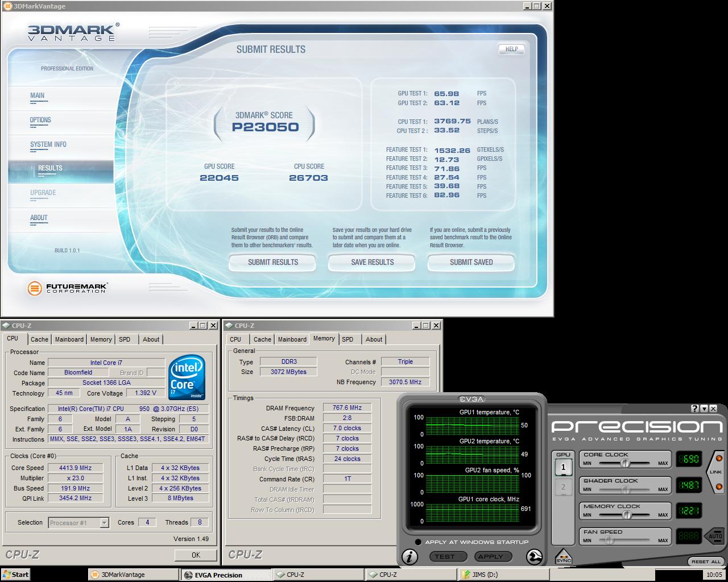The width and height of the screenshot is (728, 582).
Task: Open SPD tab in left CPU-Z window
Action: [x=125, y=339]
